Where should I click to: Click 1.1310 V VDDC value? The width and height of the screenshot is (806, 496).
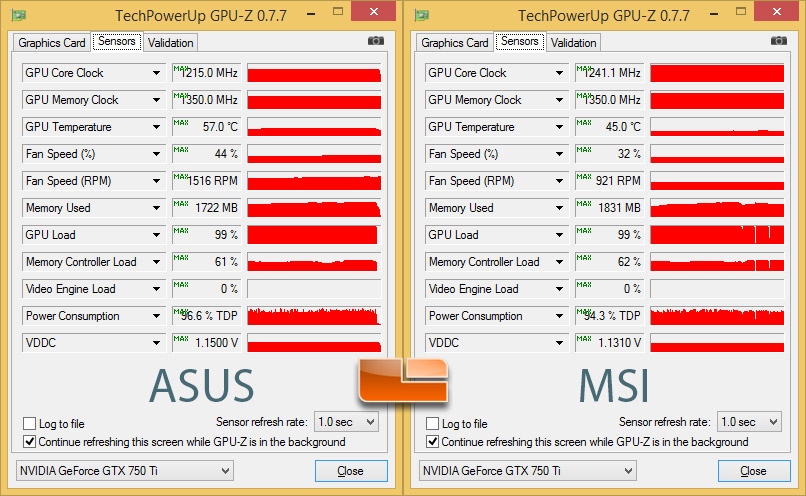610,343
